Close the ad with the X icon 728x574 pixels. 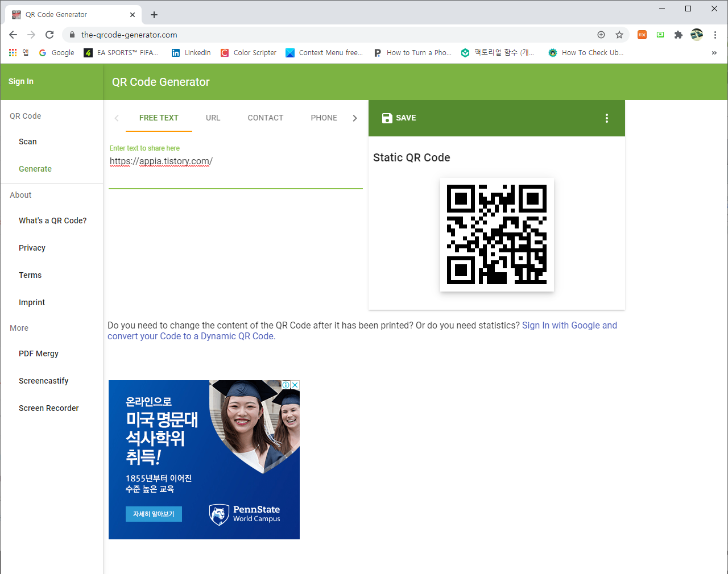pos(295,385)
